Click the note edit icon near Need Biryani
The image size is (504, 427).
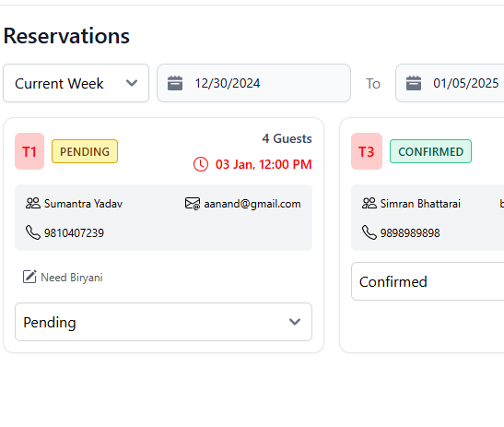pyautogui.click(x=29, y=277)
